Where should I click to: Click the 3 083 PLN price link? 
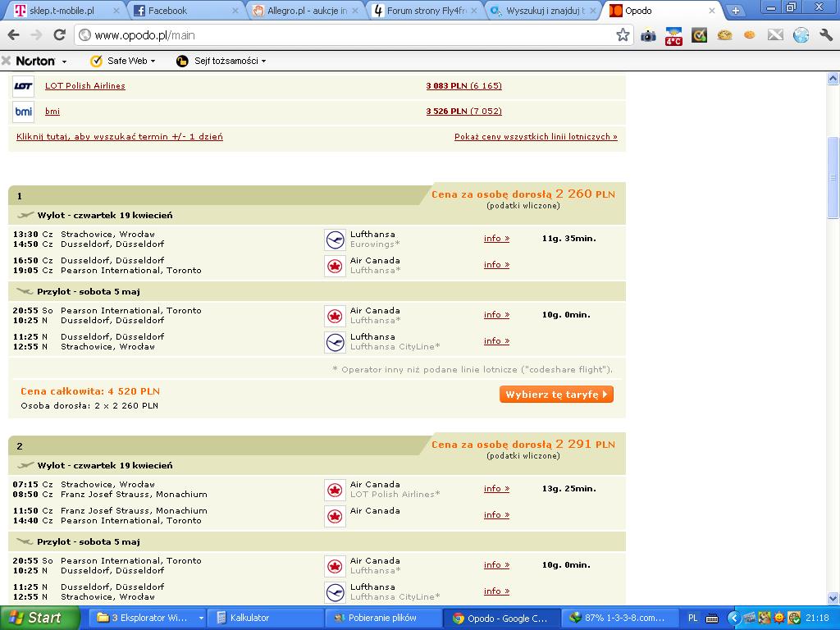pos(464,85)
